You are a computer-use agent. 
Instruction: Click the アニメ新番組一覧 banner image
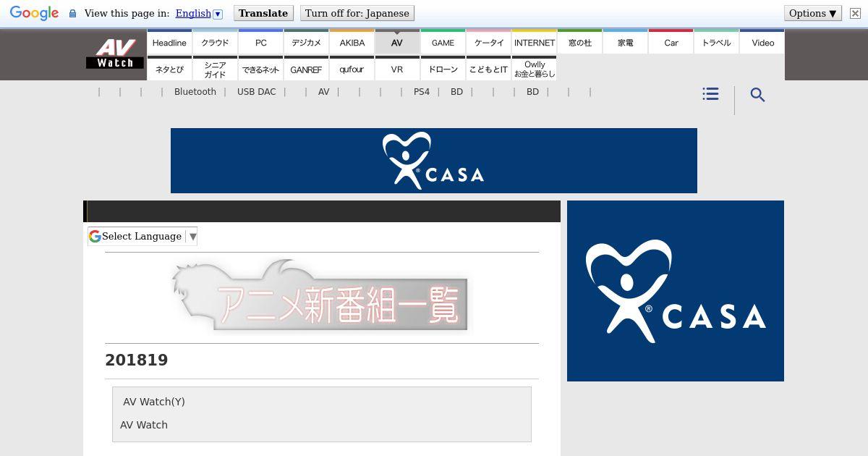pos(320,297)
